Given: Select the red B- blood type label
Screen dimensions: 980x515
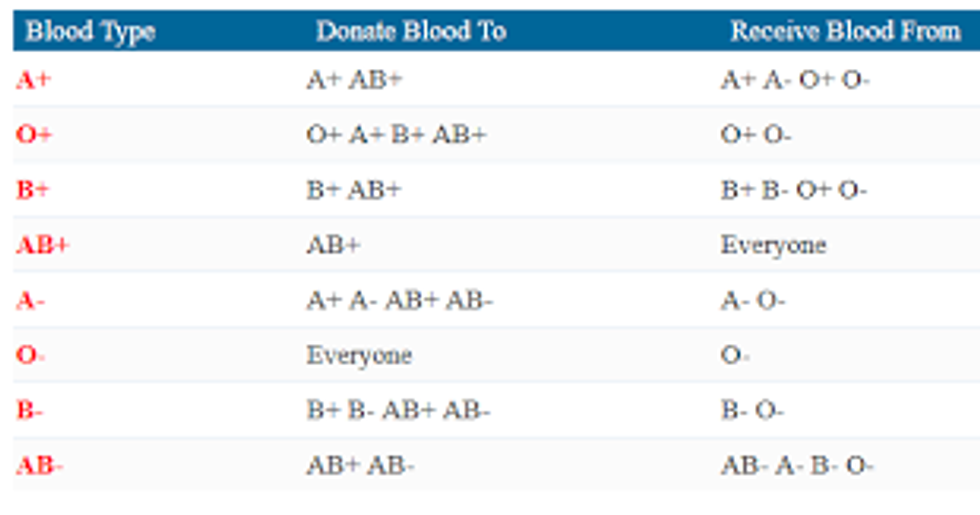Looking at the screenshot, I should pyautogui.click(x=29, y=410).
